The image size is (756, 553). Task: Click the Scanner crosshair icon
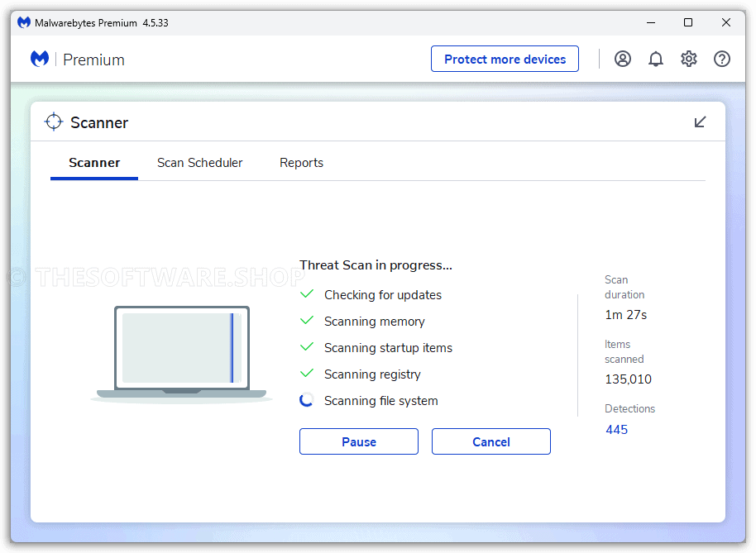(54, 122)
